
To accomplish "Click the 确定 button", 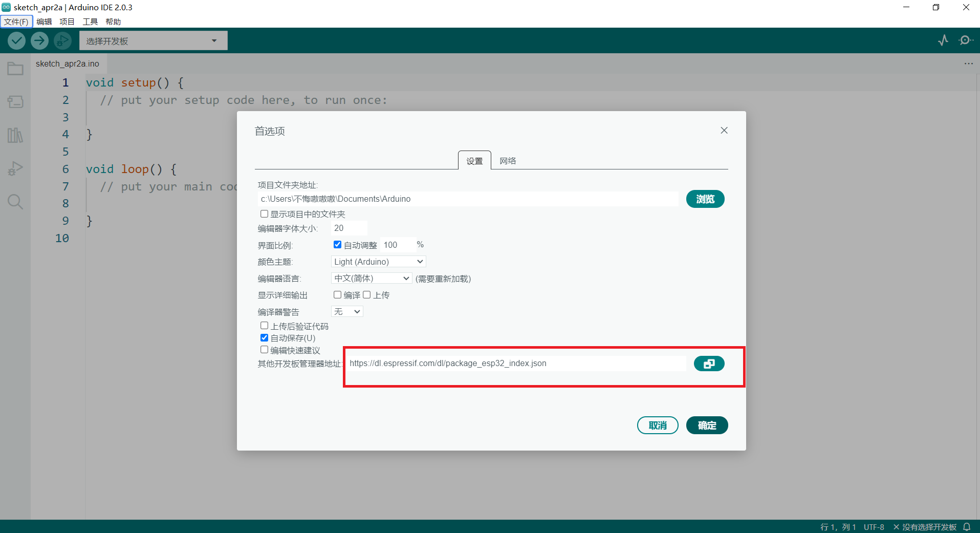I will 707,425.
